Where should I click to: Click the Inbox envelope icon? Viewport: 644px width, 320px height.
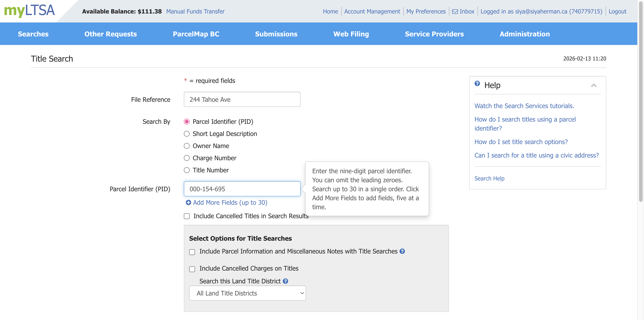455,11
